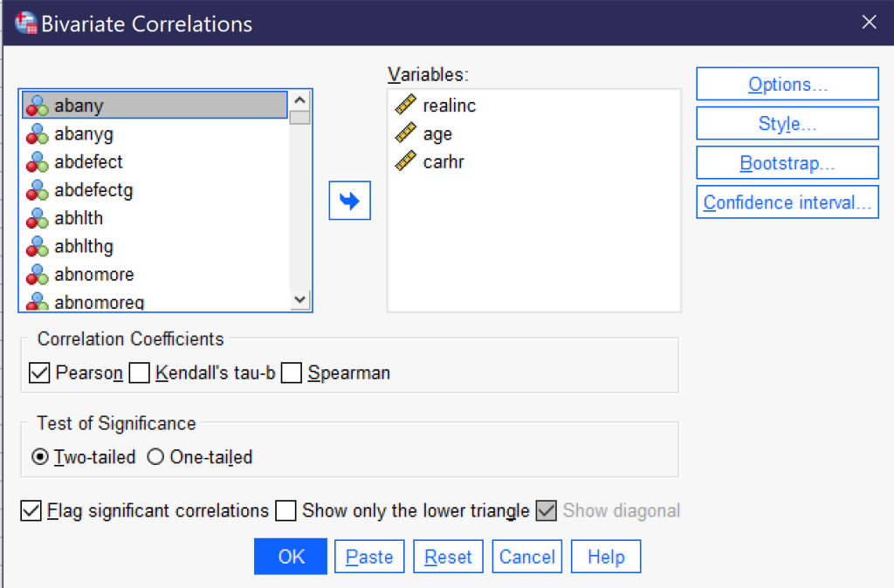894x588 pixels.
Task: Open Help for this dialog
Action: tap(606, 556)
